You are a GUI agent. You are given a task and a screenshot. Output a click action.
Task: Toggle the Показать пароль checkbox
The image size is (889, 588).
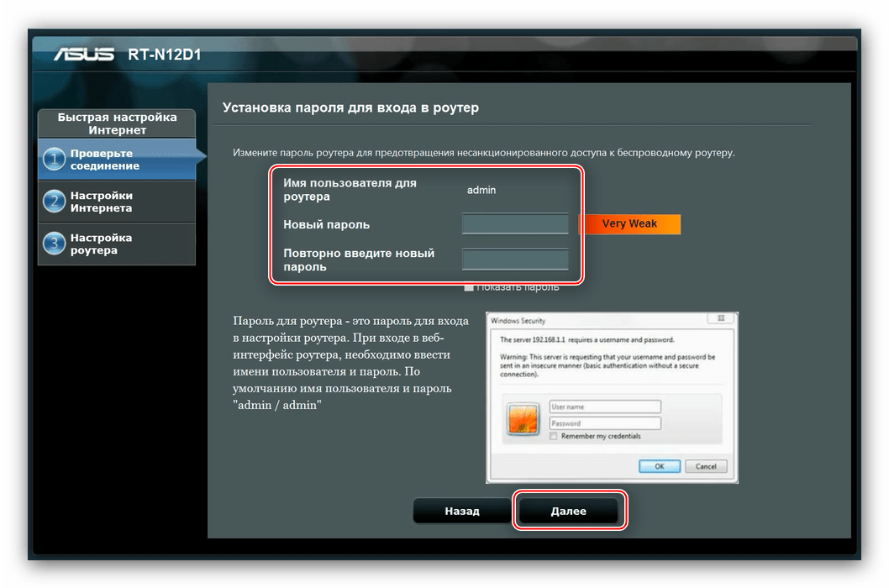pos(468,287)
